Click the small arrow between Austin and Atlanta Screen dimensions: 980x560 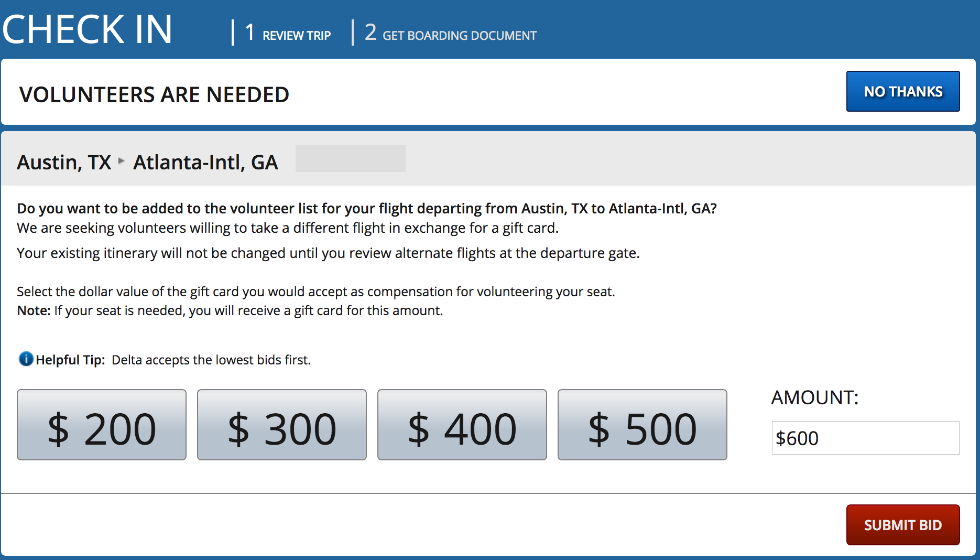point(122,161)
